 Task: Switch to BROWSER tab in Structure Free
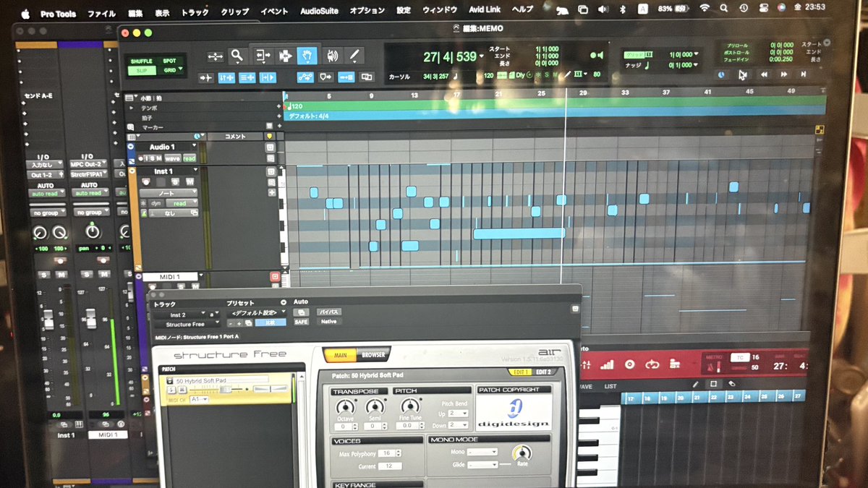pyautogui.click(x=373, y=355)
